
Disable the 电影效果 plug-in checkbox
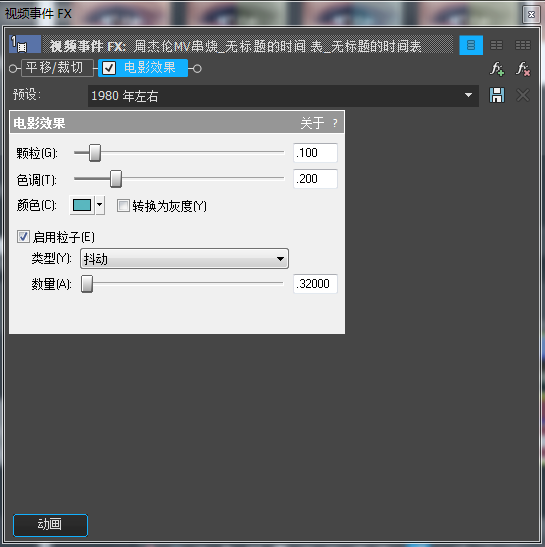[109, 68]
